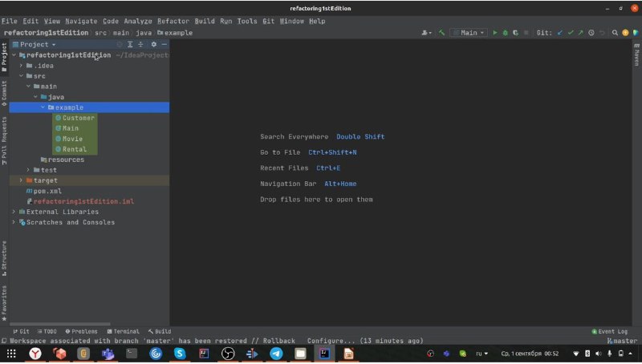
Task: Click the java breadcrumb in navigation bar
Action: (144, 33)
